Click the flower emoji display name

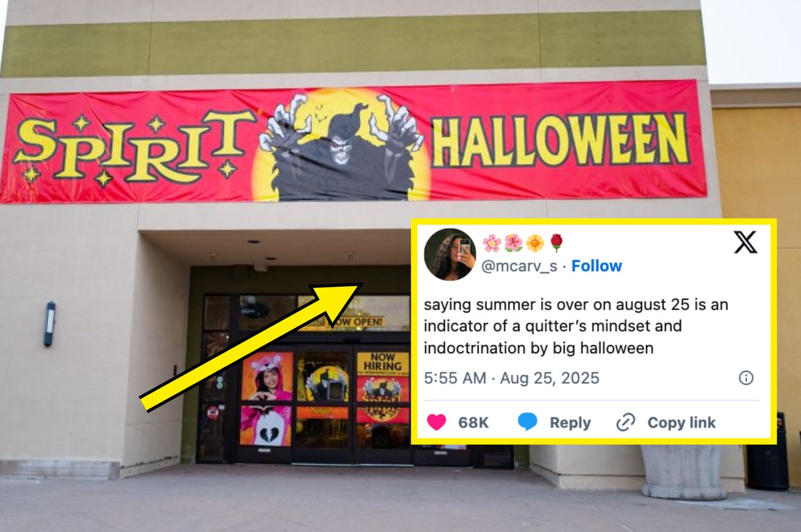click(522, 243)
